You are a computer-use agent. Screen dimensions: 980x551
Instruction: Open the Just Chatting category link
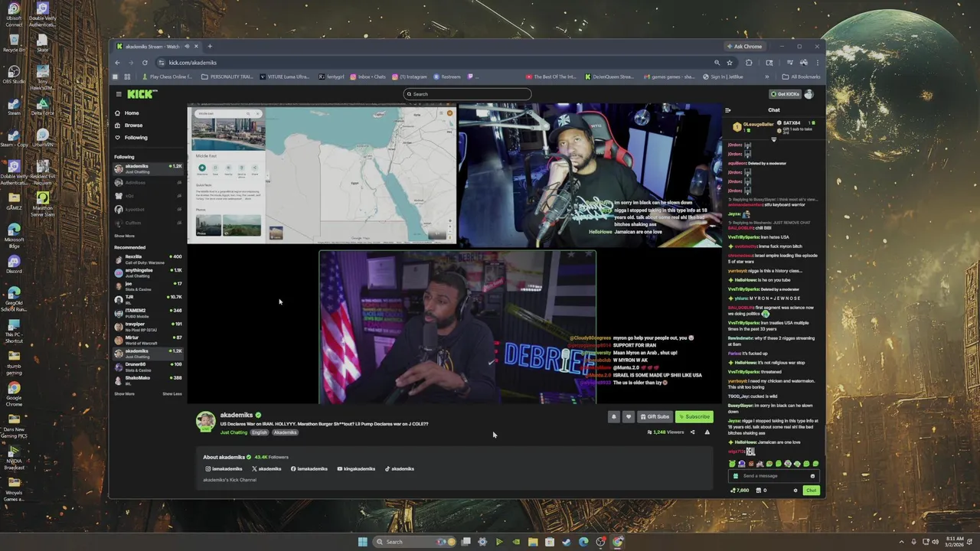click(234, 432)
